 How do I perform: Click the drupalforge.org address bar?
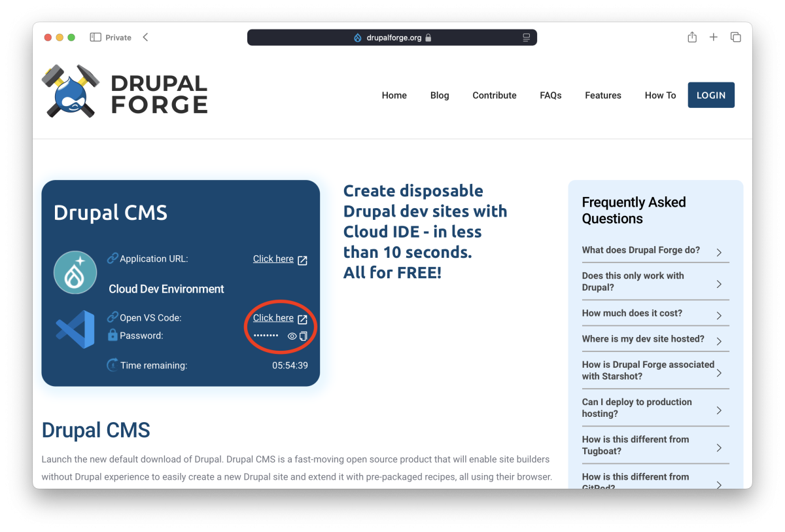[x=392, y=38]
